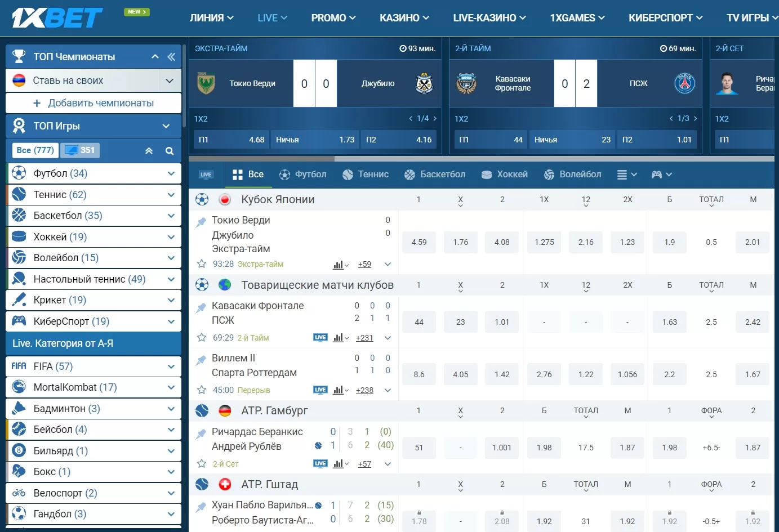This screenshot has height=532, width=779.
Task: Click Добавить чемпионаты button
Action: (x=94, y=103)
